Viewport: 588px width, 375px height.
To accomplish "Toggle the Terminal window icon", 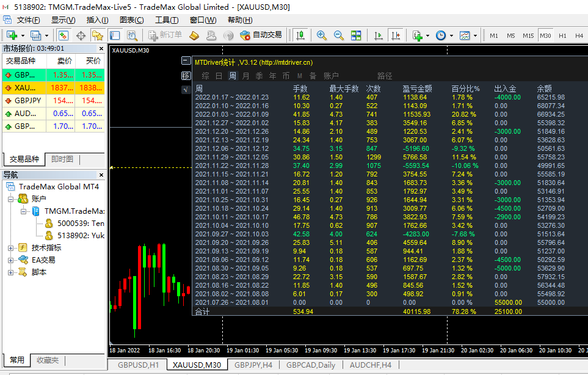I will click(x=115, y=35).
